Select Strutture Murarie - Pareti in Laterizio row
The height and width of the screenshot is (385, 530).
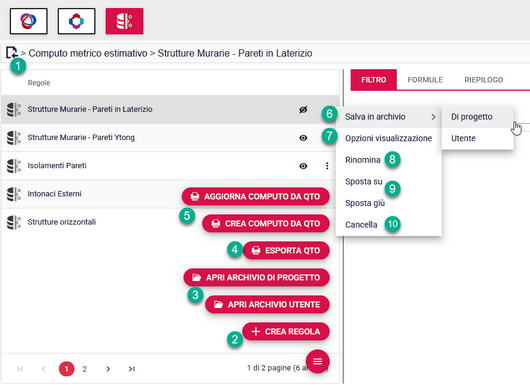tap(170, 110)
